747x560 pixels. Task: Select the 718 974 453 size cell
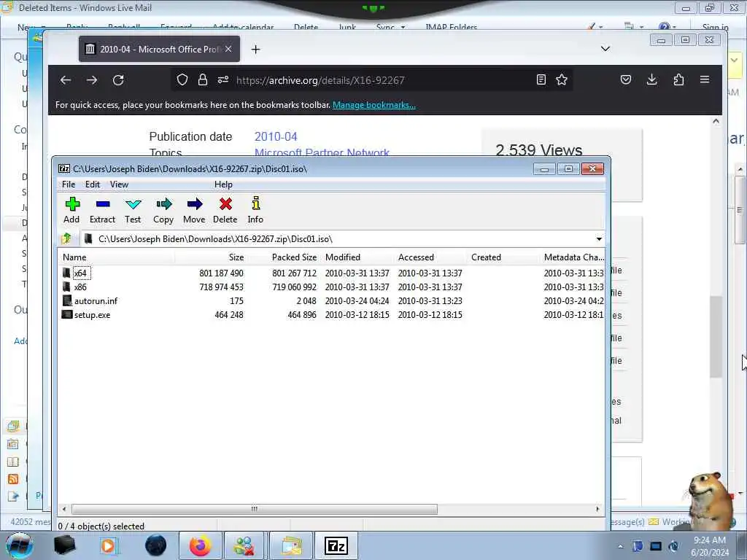click(x=221, y=287)
